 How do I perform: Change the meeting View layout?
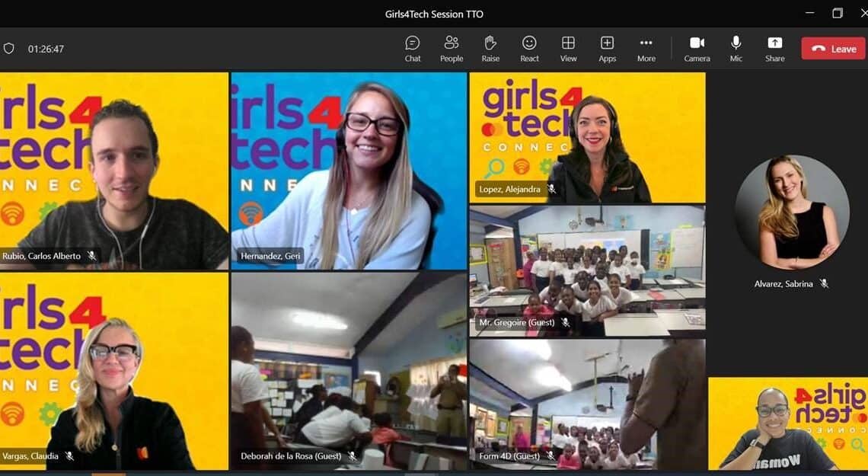[568, 49]
